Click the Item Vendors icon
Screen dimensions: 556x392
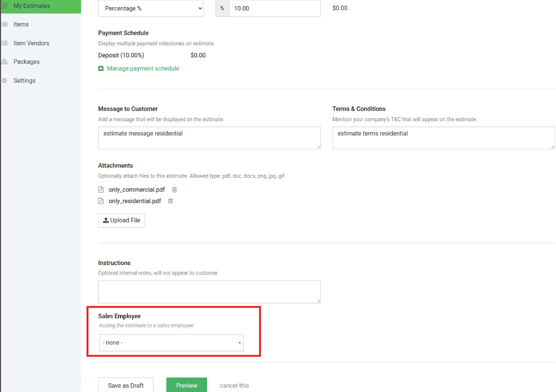[x=4, y=43]
